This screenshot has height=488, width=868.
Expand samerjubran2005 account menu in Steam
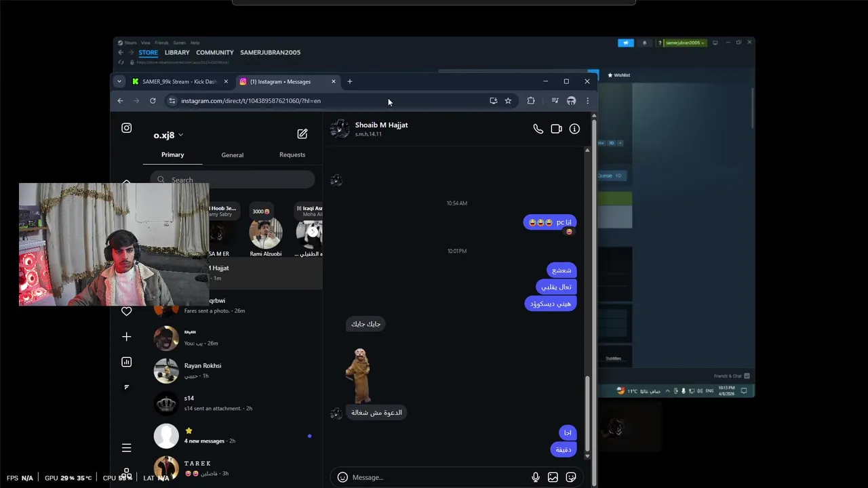click(x=686, y=43)
